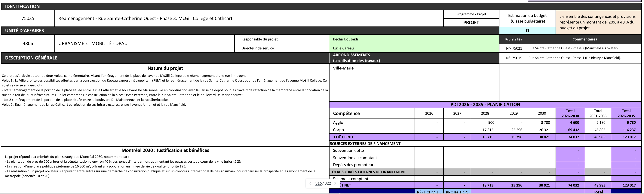Click the PROJET label under Programme / Projet
The image size is (644, 194).
pos(471,23)
